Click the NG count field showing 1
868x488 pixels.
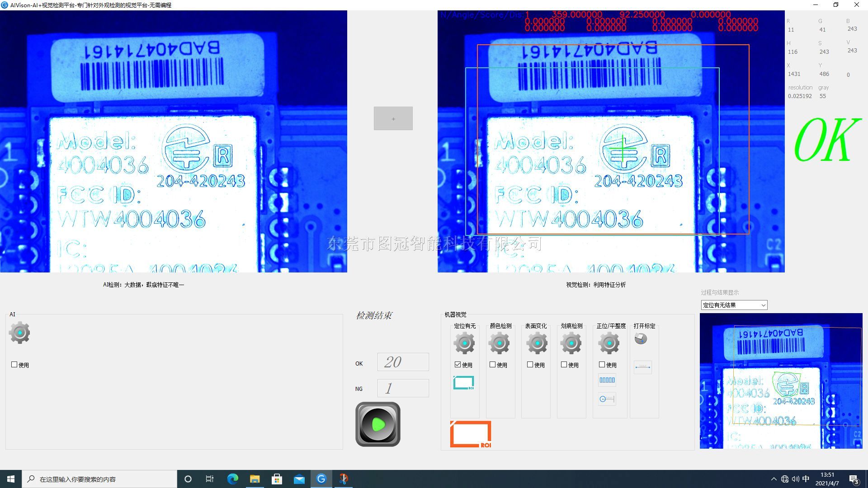(x=403, y=388)
